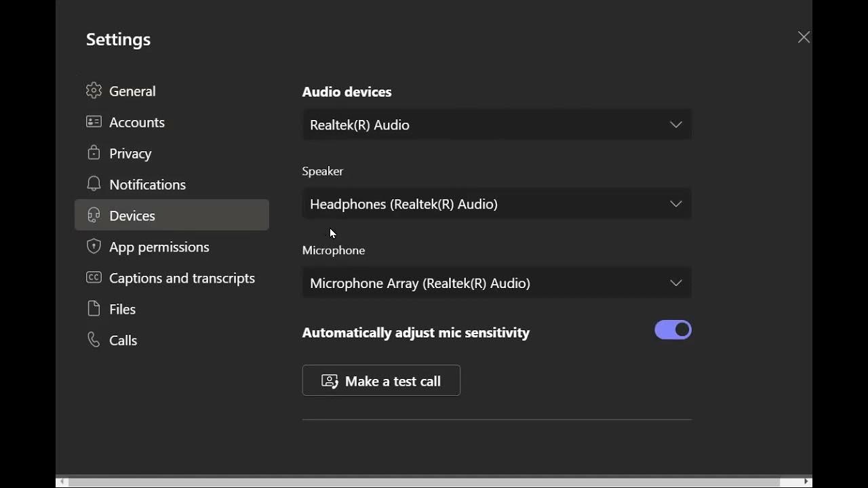Open the Speaker dropdown chevron
Image resolution: width=868 pixels, height=488 pixels.
675,204
